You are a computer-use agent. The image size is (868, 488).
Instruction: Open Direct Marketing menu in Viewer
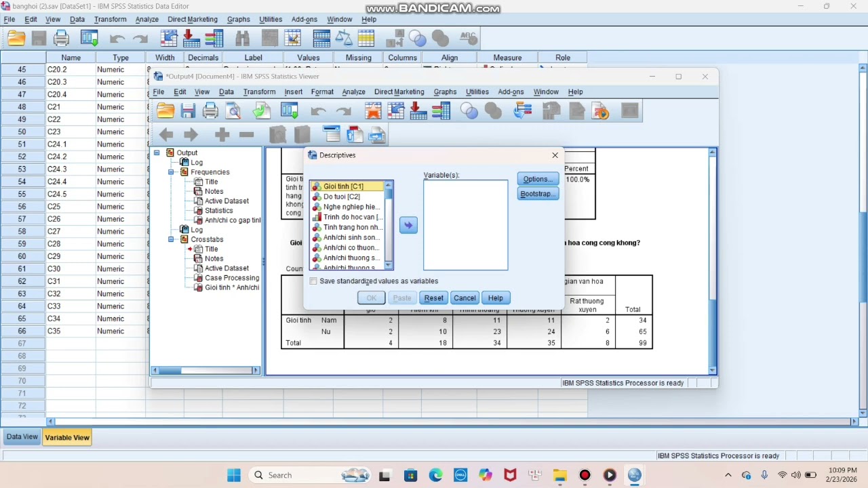click(399, 92)
